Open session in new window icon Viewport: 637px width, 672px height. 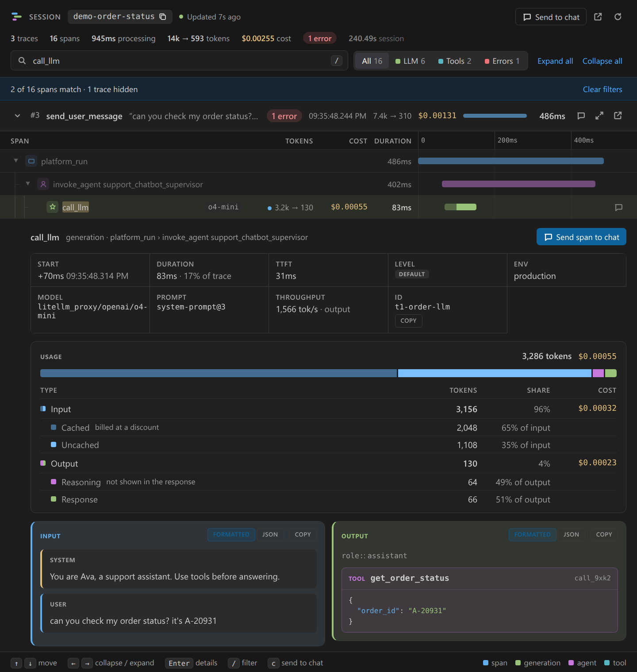click(x=598, y=17)
